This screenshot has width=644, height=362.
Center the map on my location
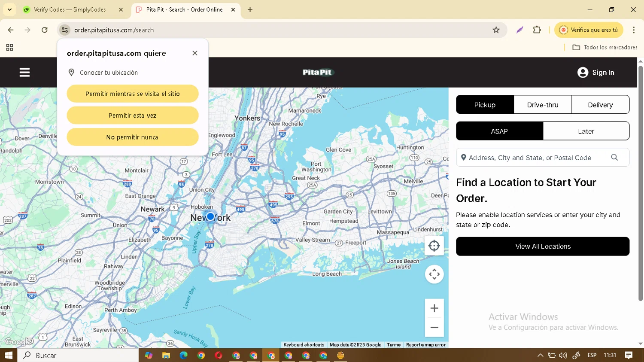tap(434, 246)
